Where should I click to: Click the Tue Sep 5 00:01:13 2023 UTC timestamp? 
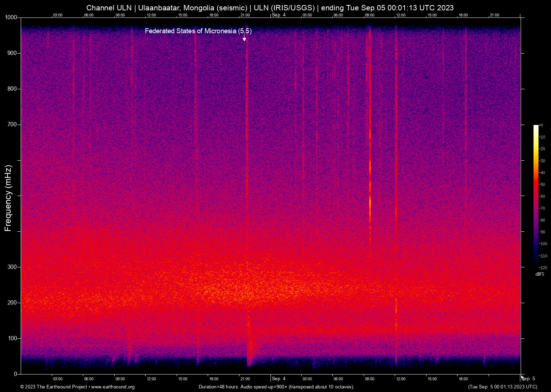pyautogui.click(x=502, y=387)
